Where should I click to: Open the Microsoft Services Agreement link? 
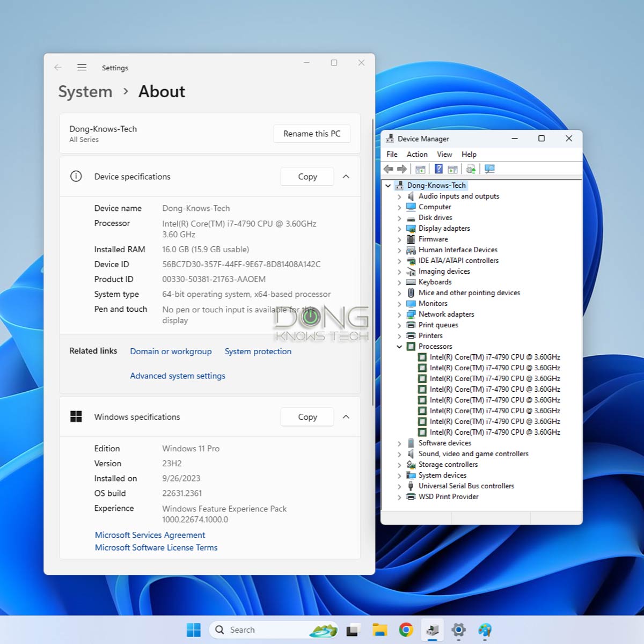150,535
